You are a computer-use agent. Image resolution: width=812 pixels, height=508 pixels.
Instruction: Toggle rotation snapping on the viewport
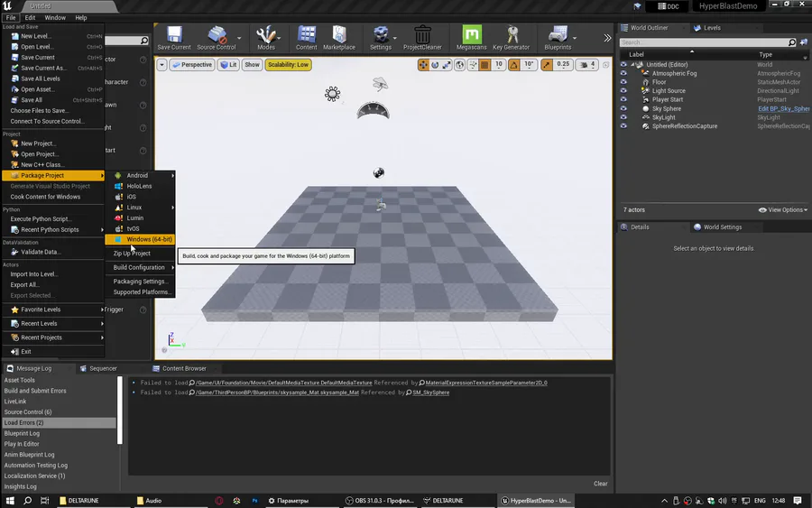pyautogui.click(x=513, y=65)
